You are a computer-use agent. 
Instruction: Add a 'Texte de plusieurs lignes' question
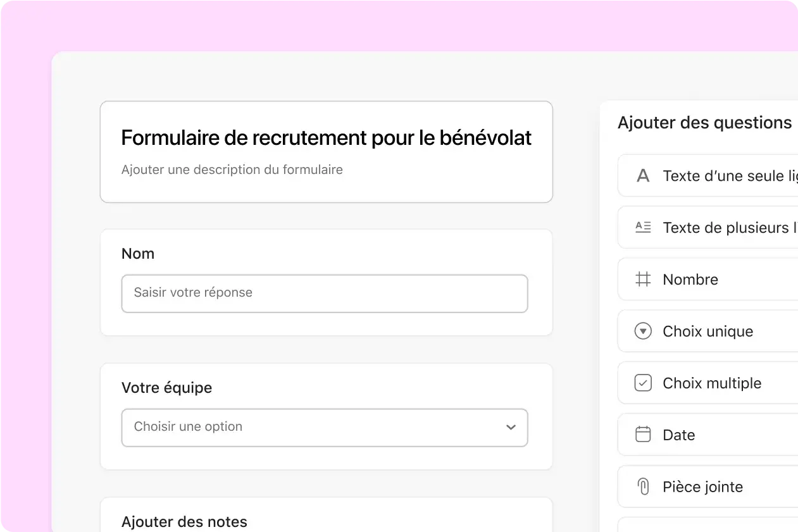pos(708,228)
